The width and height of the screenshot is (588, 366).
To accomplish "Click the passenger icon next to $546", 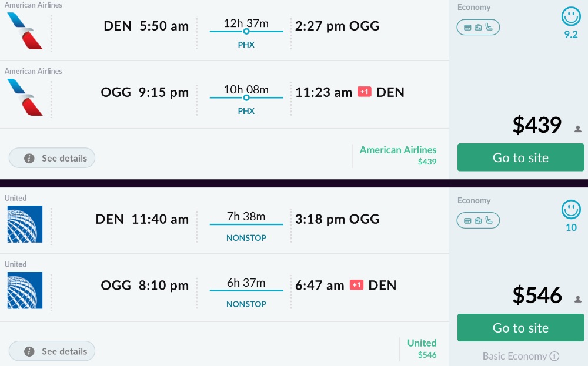I will click(578, 299).
